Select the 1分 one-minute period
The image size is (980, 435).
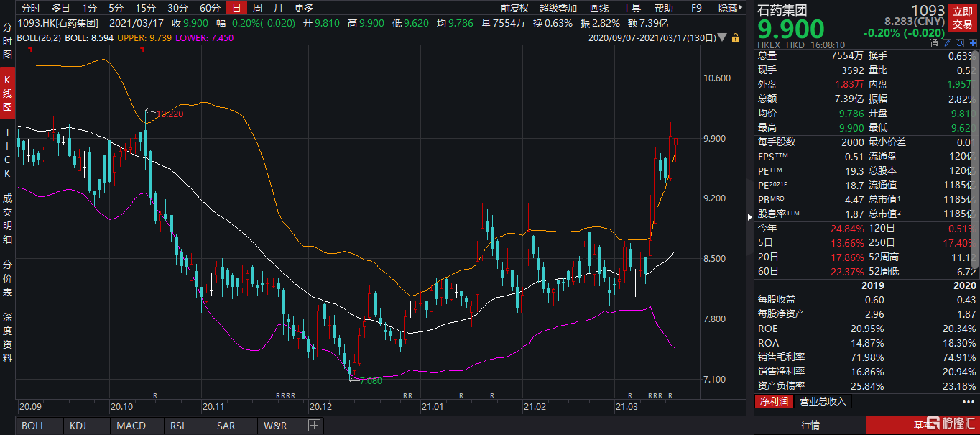pyautogui.click(x=89, y=8)
